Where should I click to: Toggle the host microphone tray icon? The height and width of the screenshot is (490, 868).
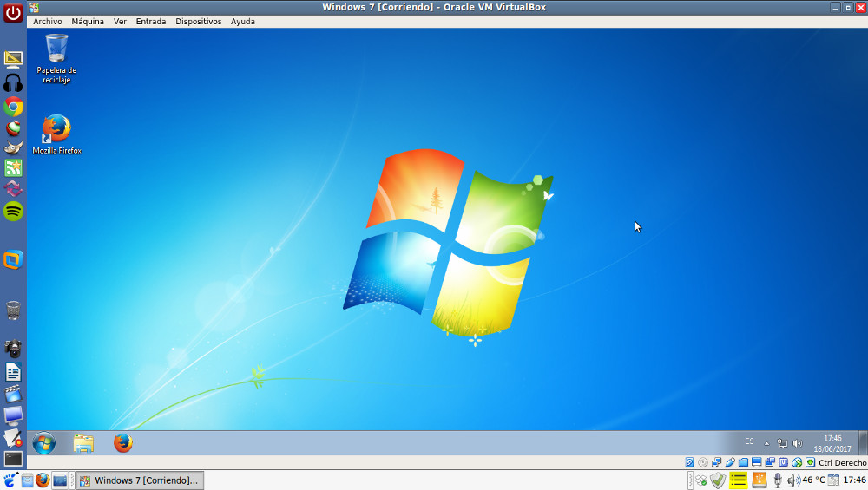[x=778, y=480]
